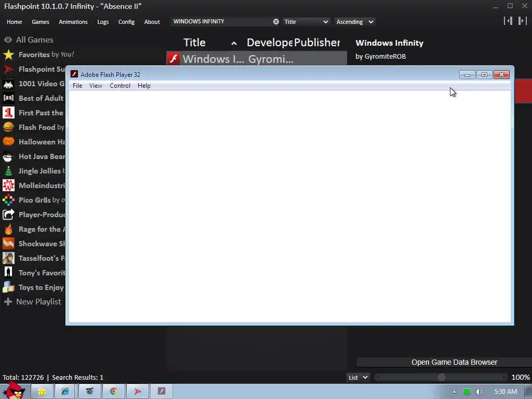Click the Publisher column header
This screenshot has width=532, height=399.
(x=316, y=43)
